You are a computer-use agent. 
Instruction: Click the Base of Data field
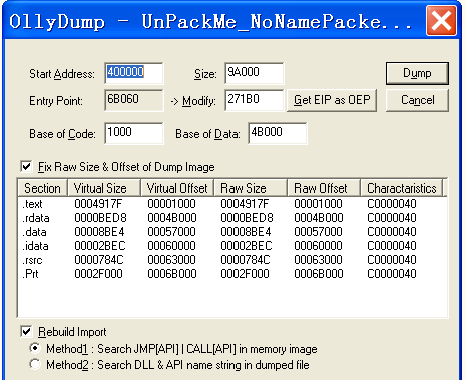pyautogui.click(x=278, y=133)
